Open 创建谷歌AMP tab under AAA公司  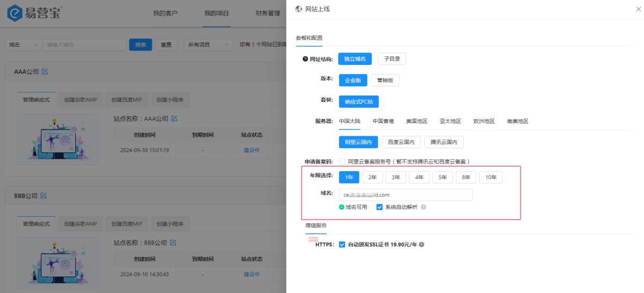pyautogui.click(x=80, y=100)
